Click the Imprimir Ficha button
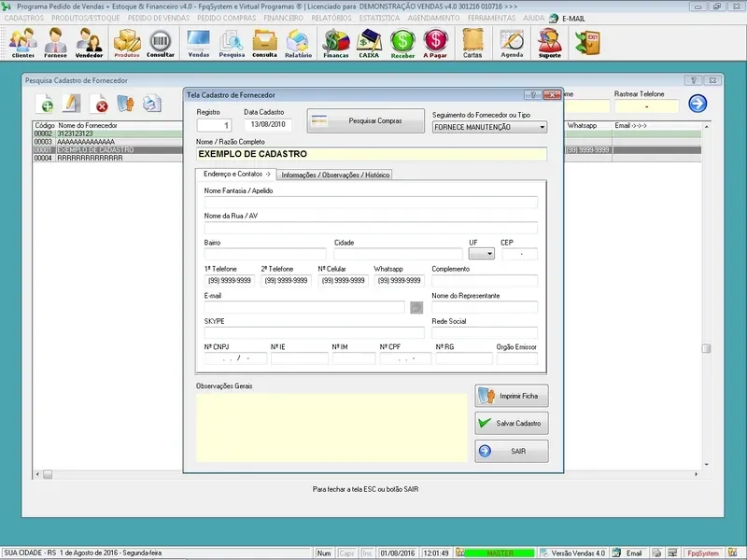The width and height of the screenshot is (747, 560). (x=511, y=396)
